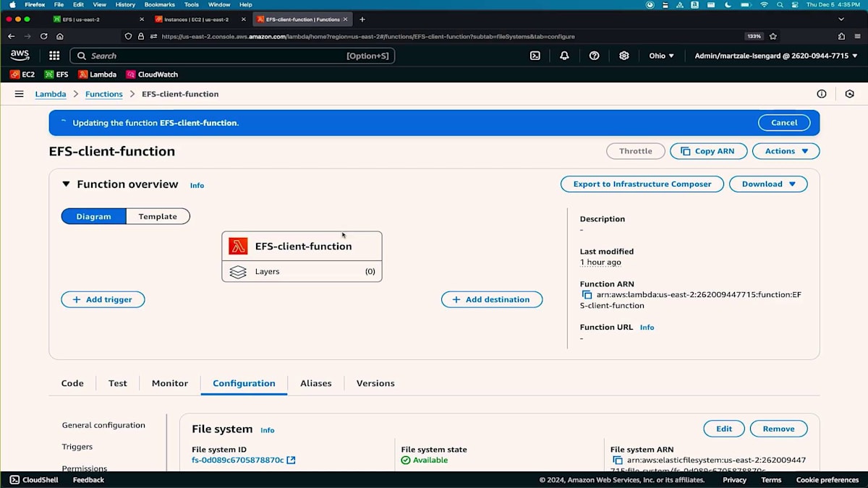
Task: Open the Lambda breadcrumb link
Action: tap(51, 94)
